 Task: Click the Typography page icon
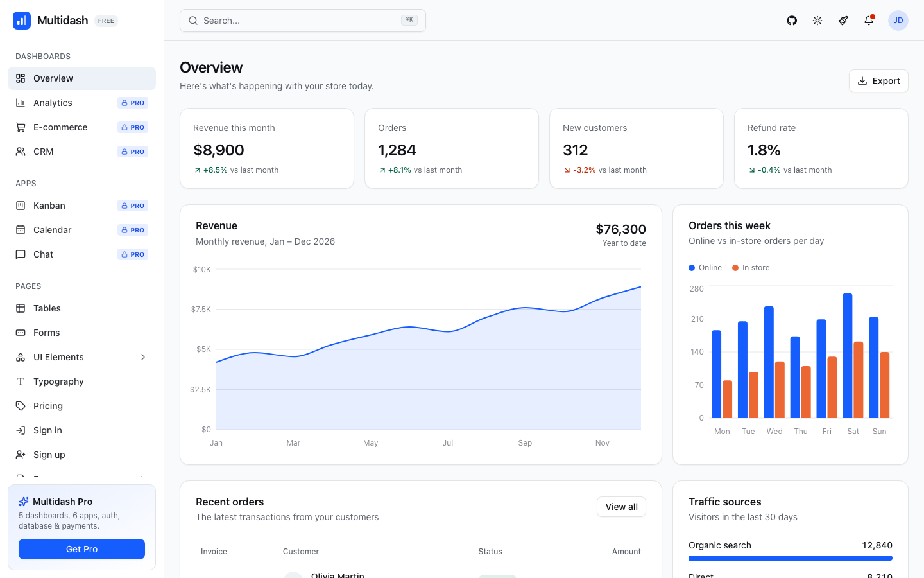point(21,381)
